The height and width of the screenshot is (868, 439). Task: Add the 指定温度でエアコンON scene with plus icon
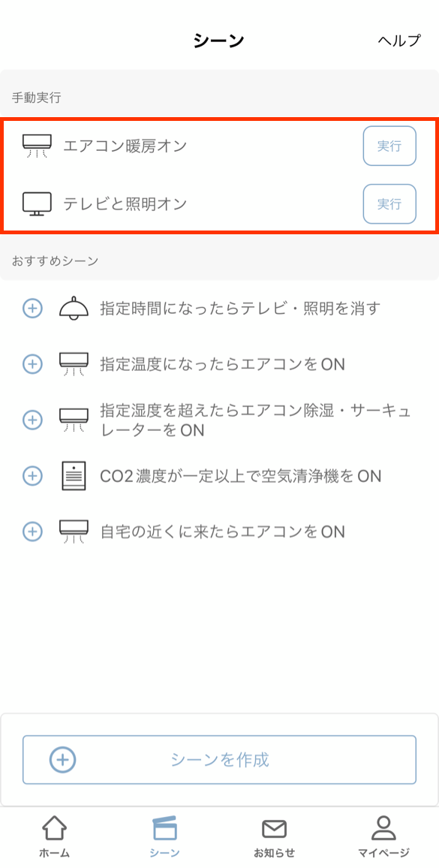[x=32, y=363]
